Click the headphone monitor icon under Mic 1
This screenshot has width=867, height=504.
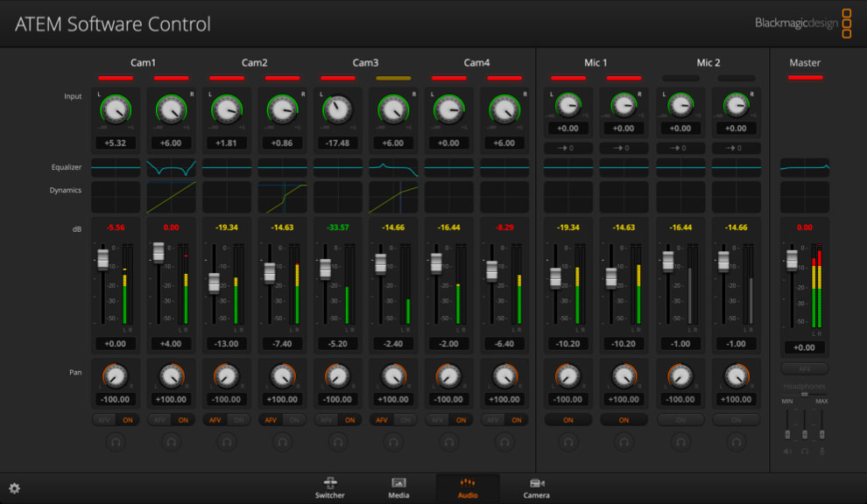click(x=567, y=442)
